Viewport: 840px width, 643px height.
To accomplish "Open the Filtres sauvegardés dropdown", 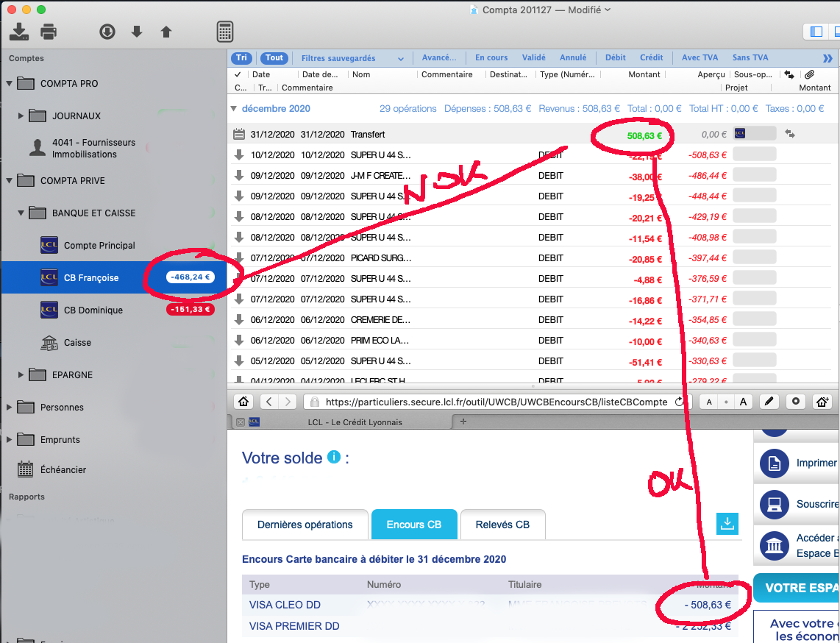I will coord(352,58).
